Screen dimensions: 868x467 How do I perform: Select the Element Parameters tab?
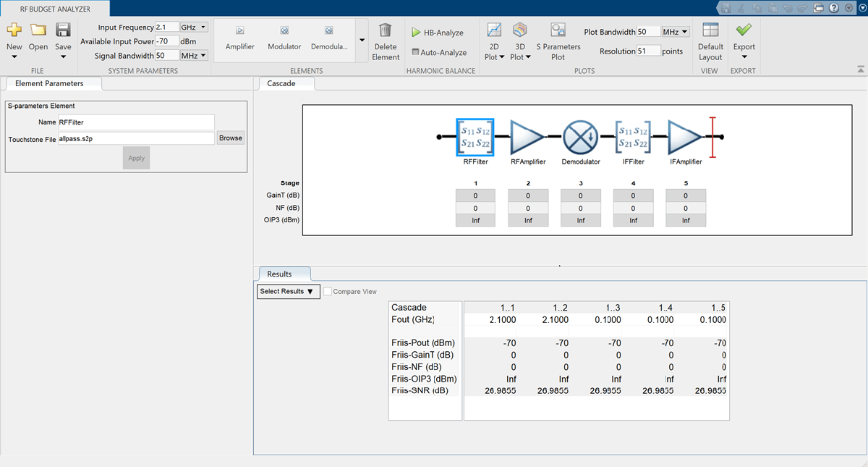coord(49,83)
